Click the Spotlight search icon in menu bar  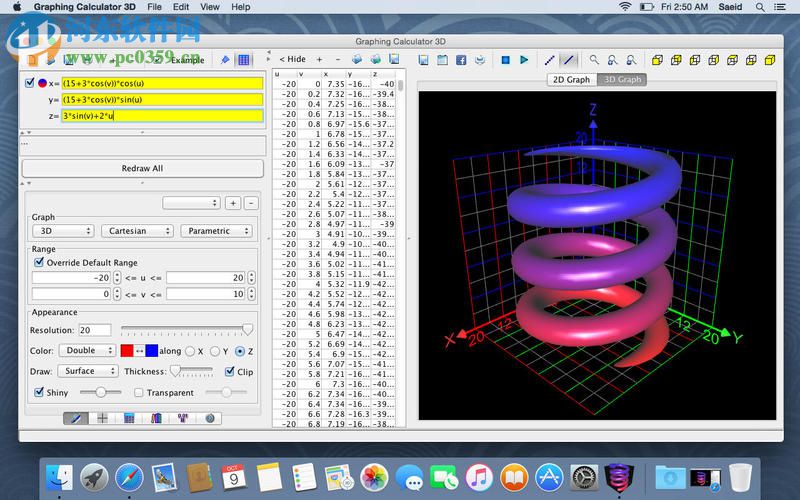coord(760,7)
